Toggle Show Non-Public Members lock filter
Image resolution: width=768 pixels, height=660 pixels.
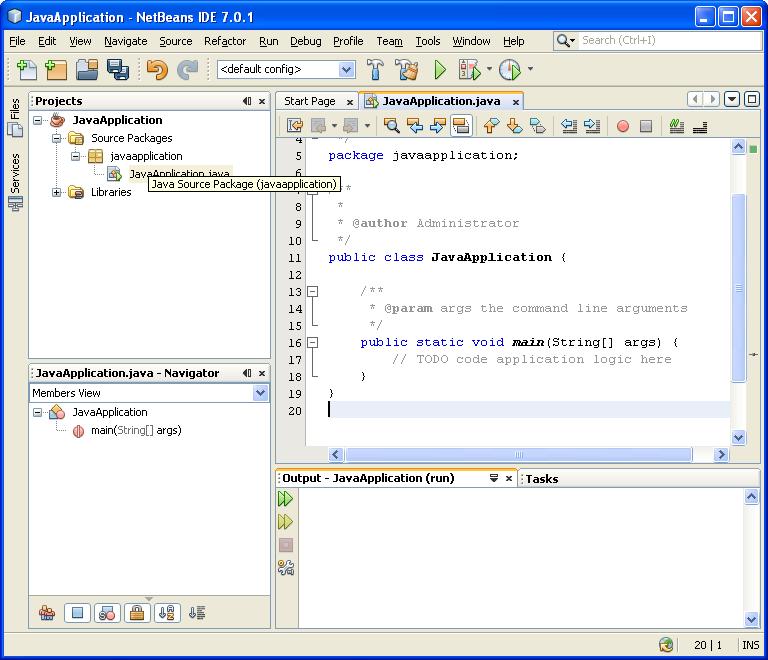click(137, 613)
